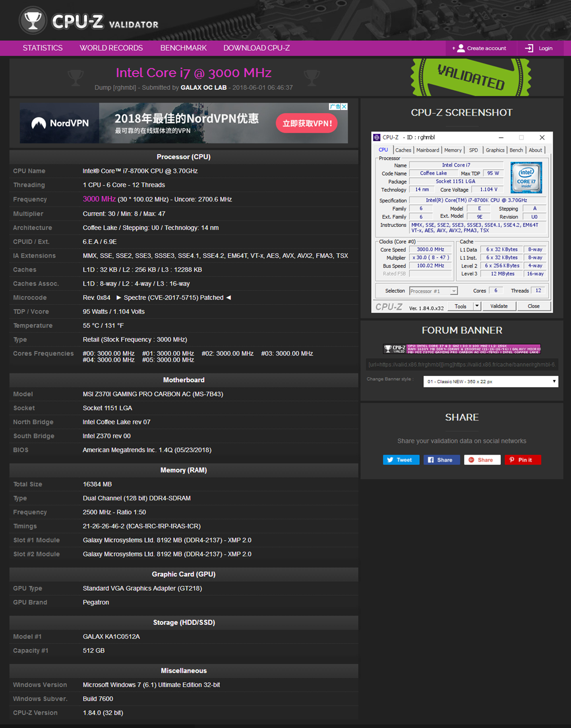
Task: Open the SPD tab in CPU-Z screenshot
Action: coord(473,150)
